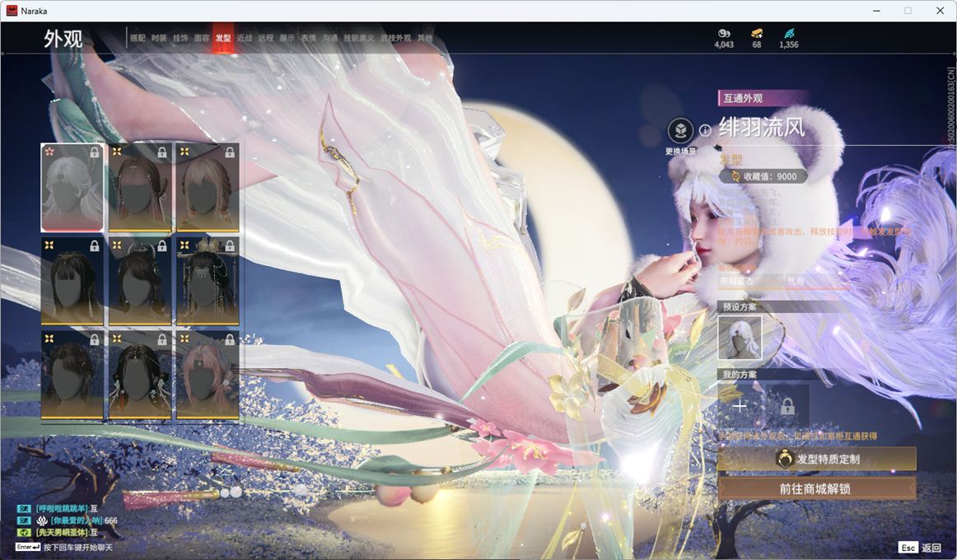Click the 外观 page heading
This screenshot has height=560, width=957.
(63, 39)
